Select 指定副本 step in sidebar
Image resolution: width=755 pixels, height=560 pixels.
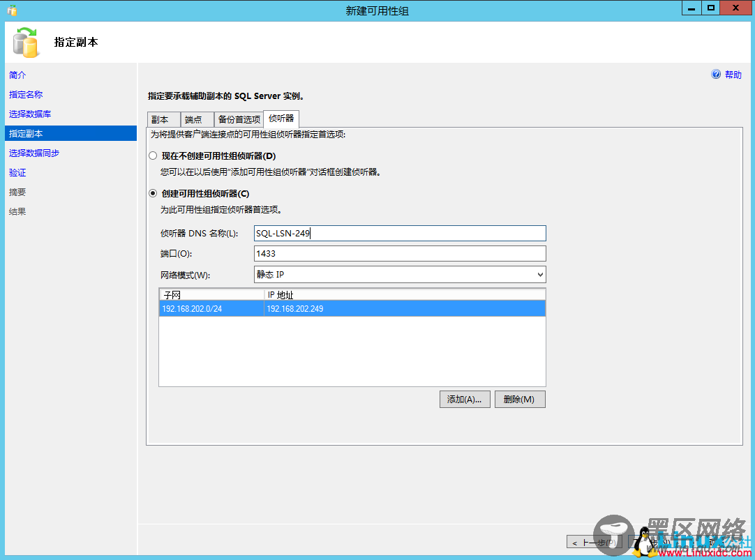[70, 133]
